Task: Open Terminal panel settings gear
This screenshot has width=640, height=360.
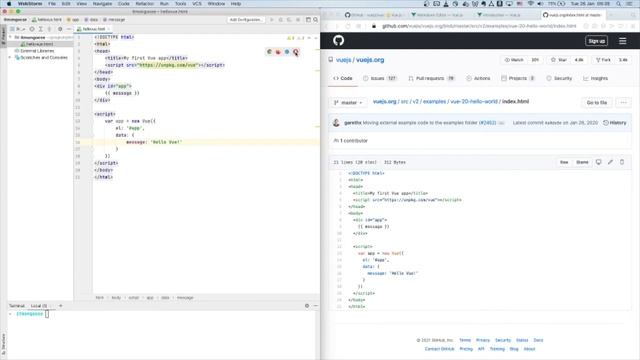Action: [307, 306]
